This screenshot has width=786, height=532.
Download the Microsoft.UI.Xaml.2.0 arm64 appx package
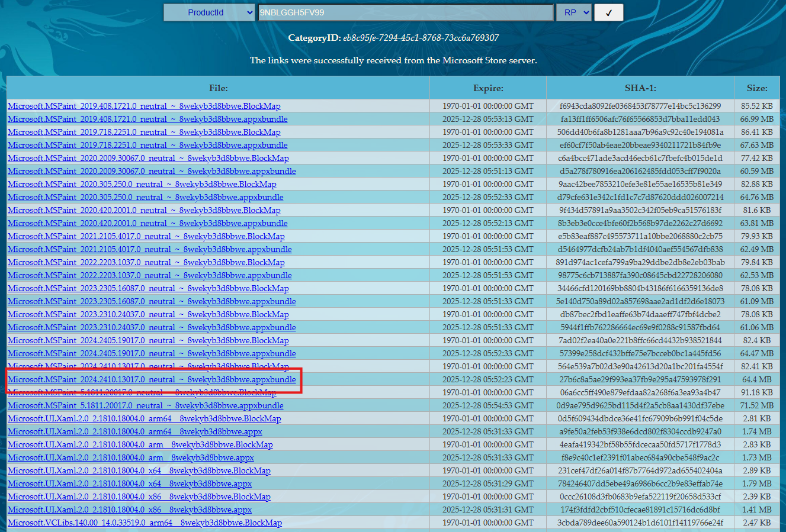coord(134,431)
